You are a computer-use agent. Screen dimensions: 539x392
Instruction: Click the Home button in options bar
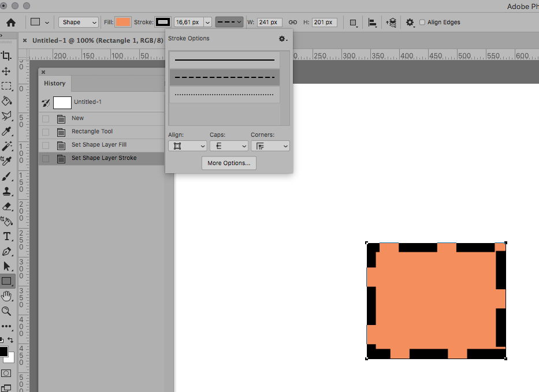point(10,23)
